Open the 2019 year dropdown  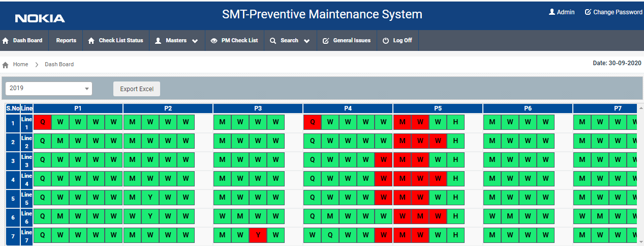[x=49, y=88]
